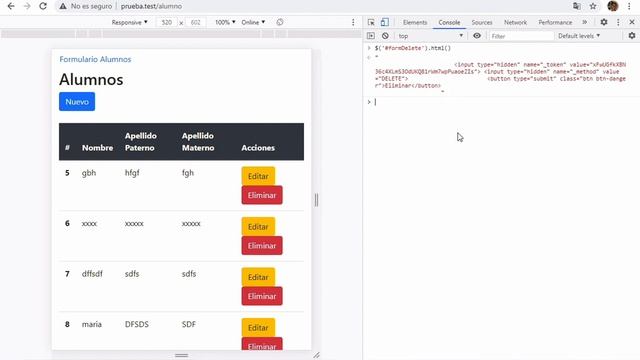Click the $('#formDelete').html() console entry
Image resolution: width=640 pixels, height=360 pixels.
413,48
